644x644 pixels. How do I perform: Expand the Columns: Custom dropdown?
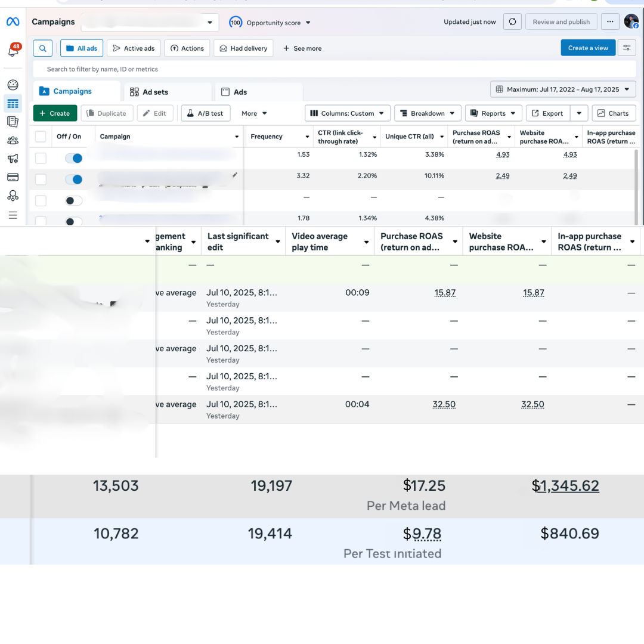tap(348, 113)
